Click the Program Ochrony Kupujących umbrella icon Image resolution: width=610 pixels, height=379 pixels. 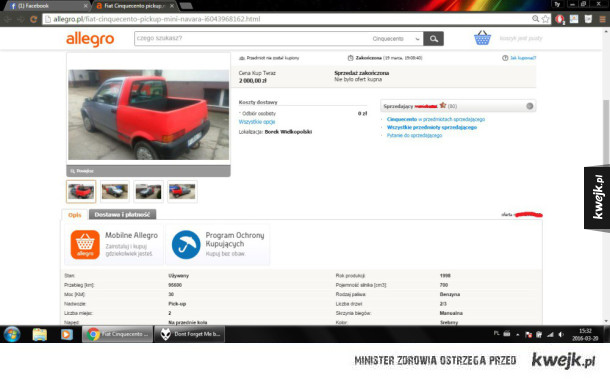[x=186, y=244]
